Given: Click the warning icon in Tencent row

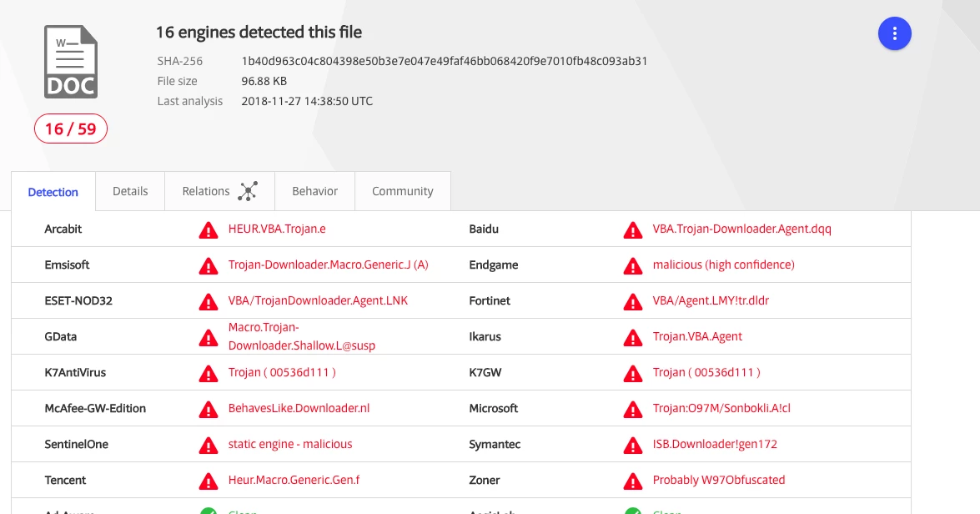Looking at the screenshot, I should (x=209, y=481).
